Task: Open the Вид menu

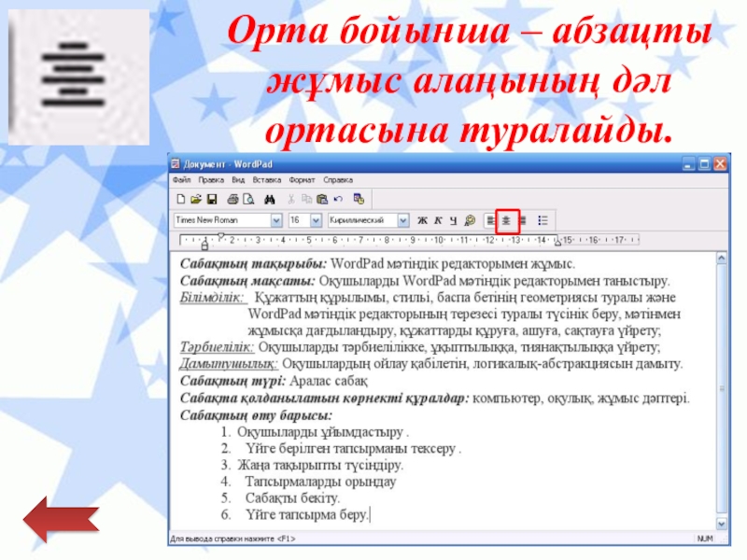Action: 238,180
